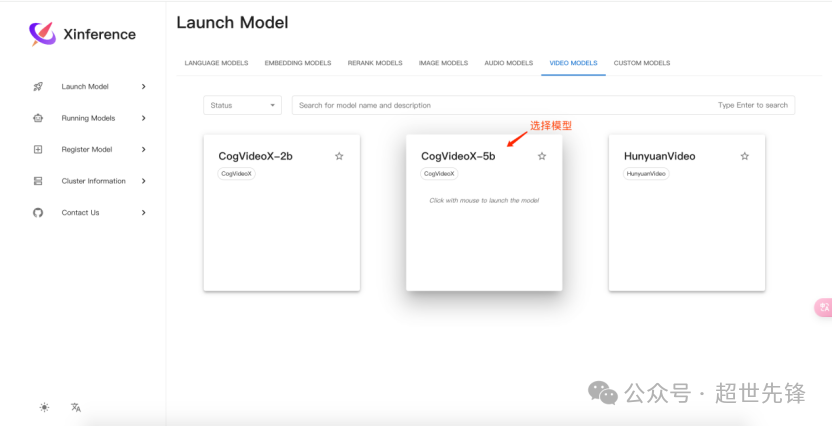The height and width of the screenshot is (426, 832).
Task: Click the "Launch Model" page heading
Action: click(x=232, y=23)
